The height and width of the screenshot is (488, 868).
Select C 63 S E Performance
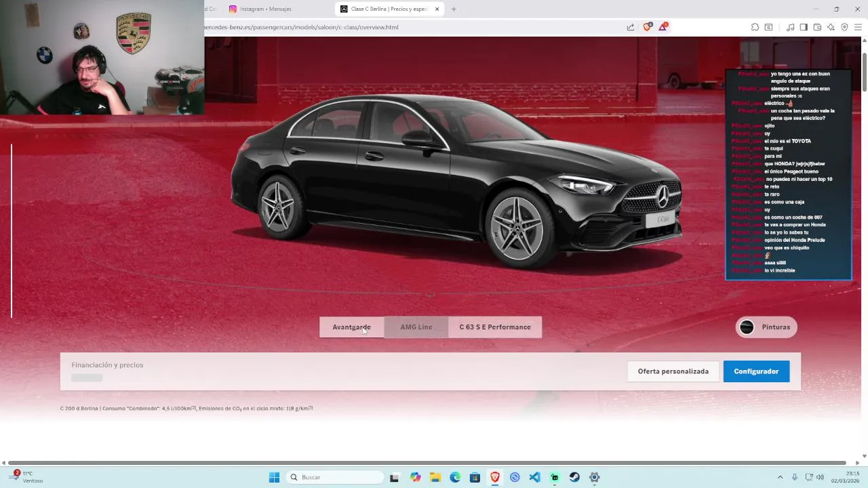pos(495,327)
